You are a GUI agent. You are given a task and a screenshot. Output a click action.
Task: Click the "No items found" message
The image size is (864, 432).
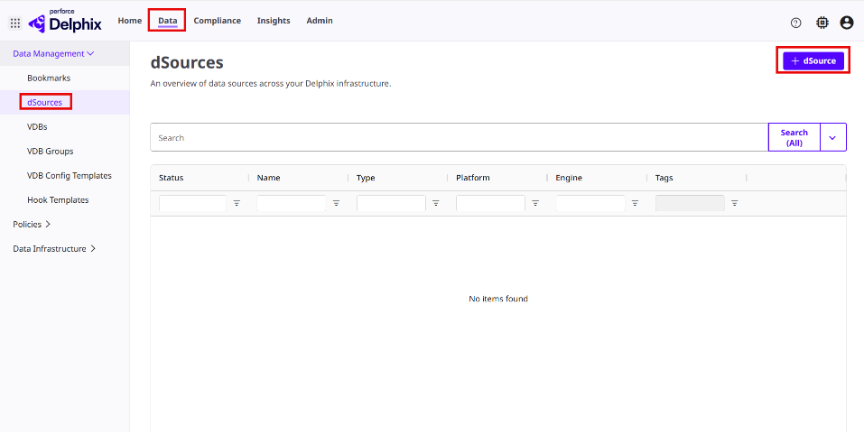point(498,299)
